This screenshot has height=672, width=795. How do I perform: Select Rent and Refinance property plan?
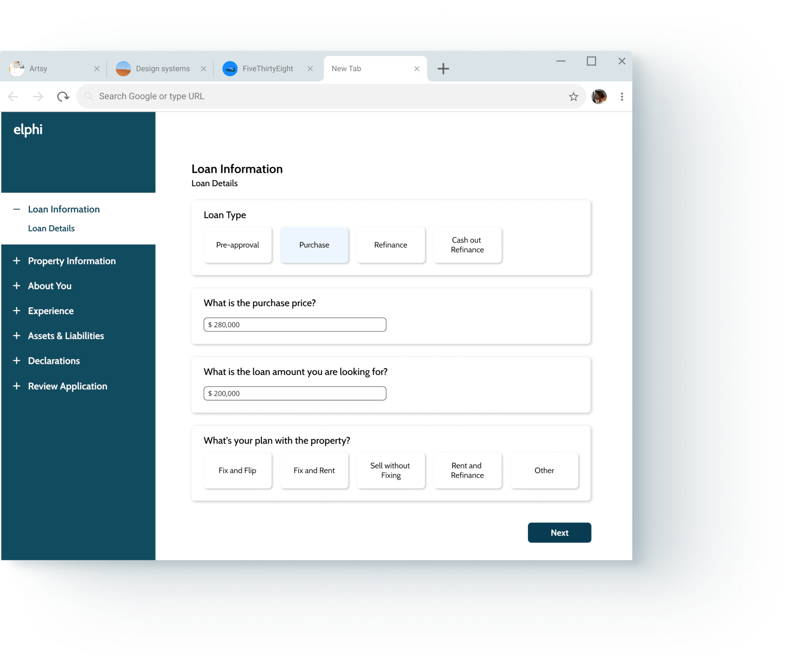point(467,470)
